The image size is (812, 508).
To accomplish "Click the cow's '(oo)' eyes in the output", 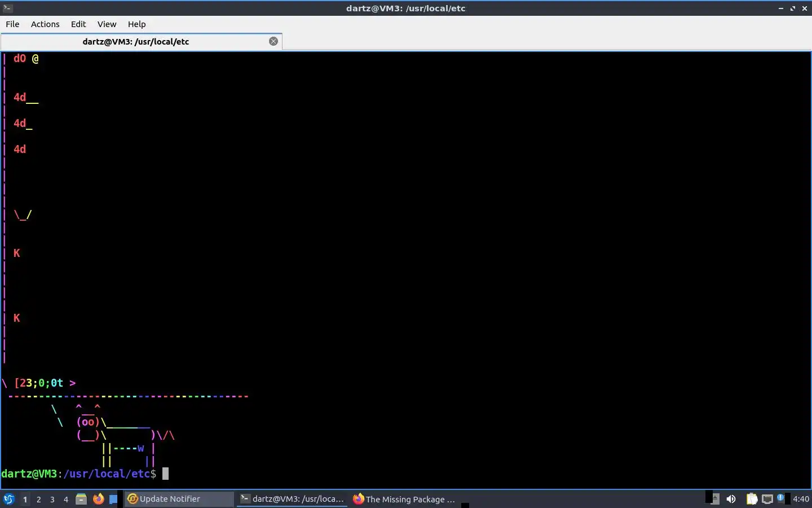I will (88, 422).
